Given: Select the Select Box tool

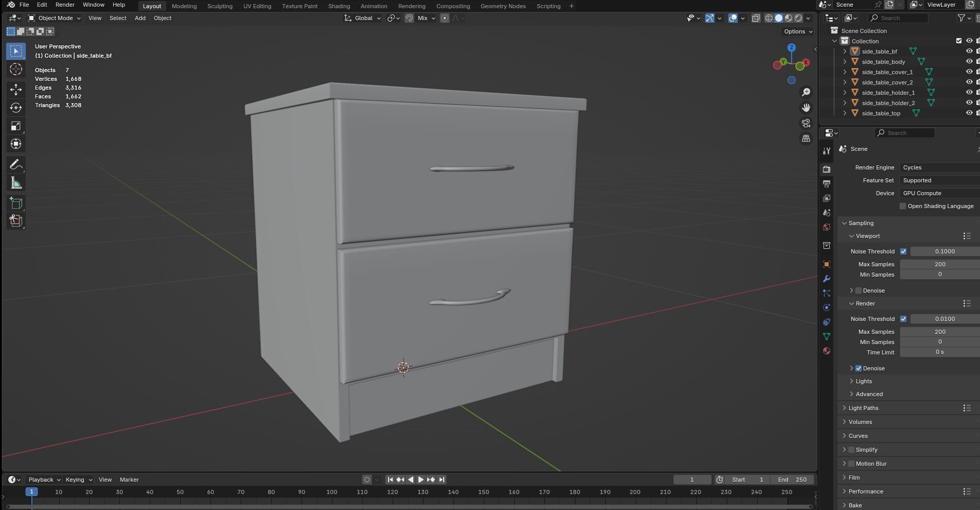Looking at the screenshot, I should [16, 51].
